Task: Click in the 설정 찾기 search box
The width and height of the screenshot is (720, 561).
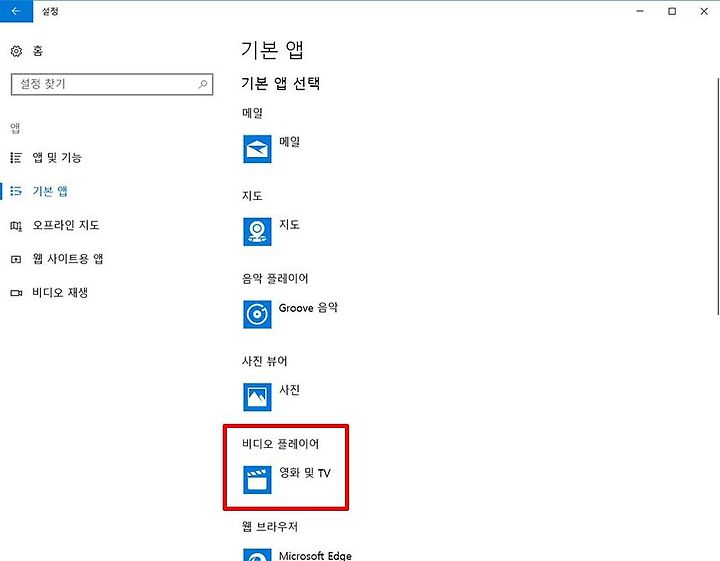Action: click(112, 84)
